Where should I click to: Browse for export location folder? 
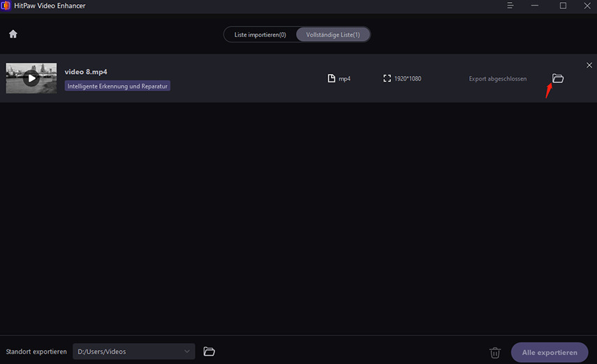pyautogui.click(x=209, y=351)
